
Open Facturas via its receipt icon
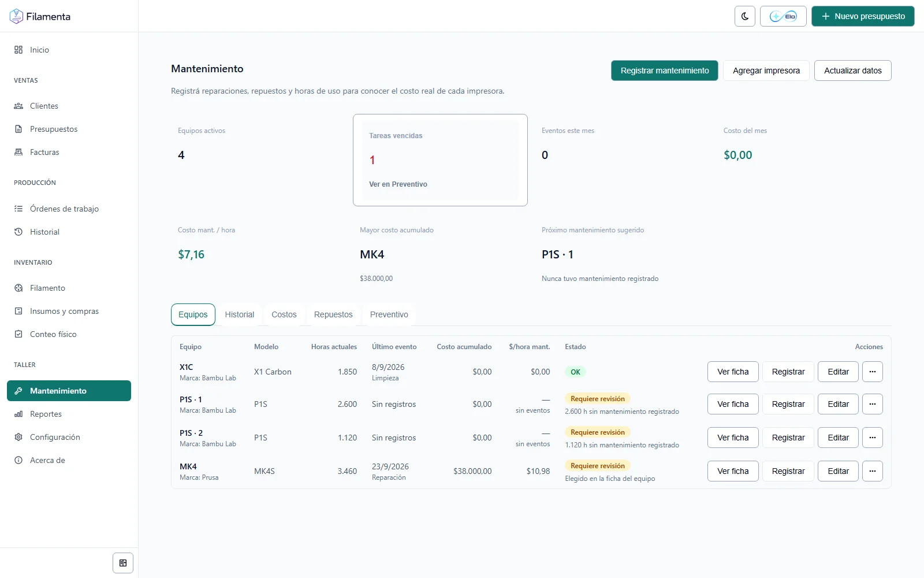click(18, 152)
